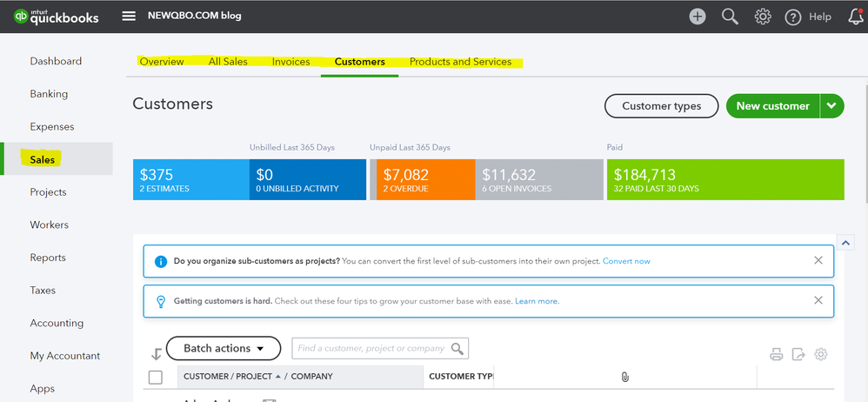The image size is (868, 402).
Task: Click the Create plus icon in header
Action: click(x=698, y=17)
